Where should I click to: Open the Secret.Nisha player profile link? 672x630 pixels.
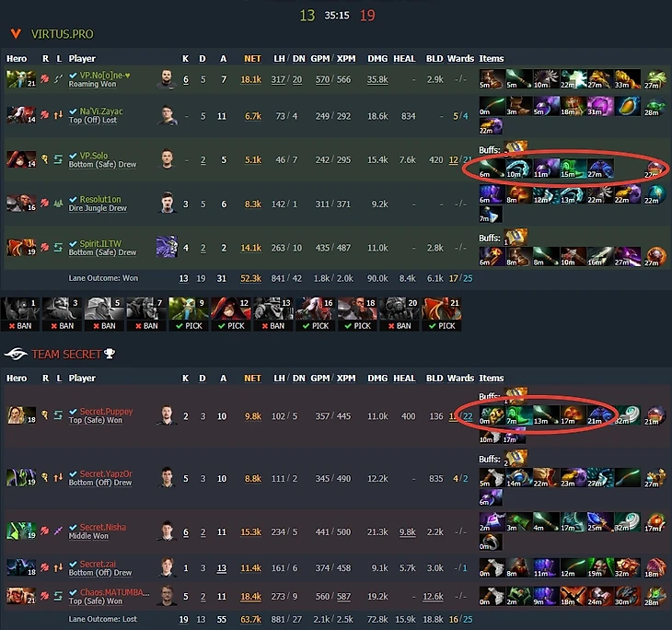pyautogui.click(x=103, y=527)
